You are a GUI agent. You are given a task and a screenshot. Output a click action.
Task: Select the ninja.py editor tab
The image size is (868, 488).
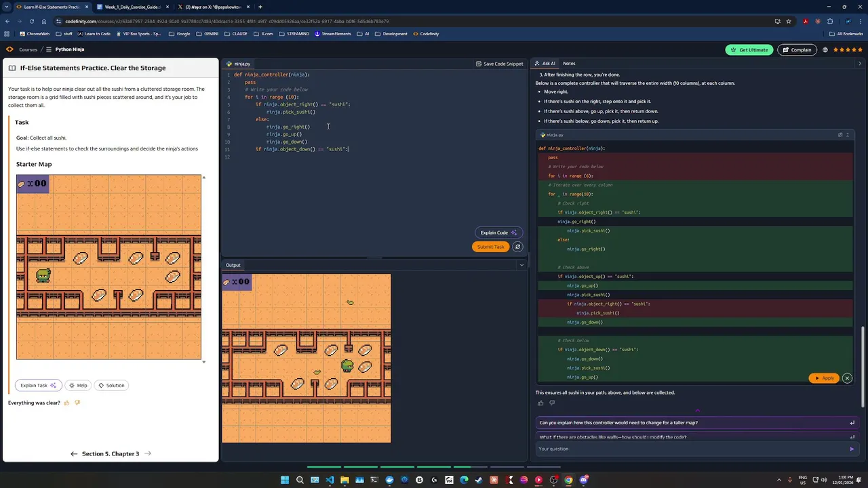(x=239, y=64)
